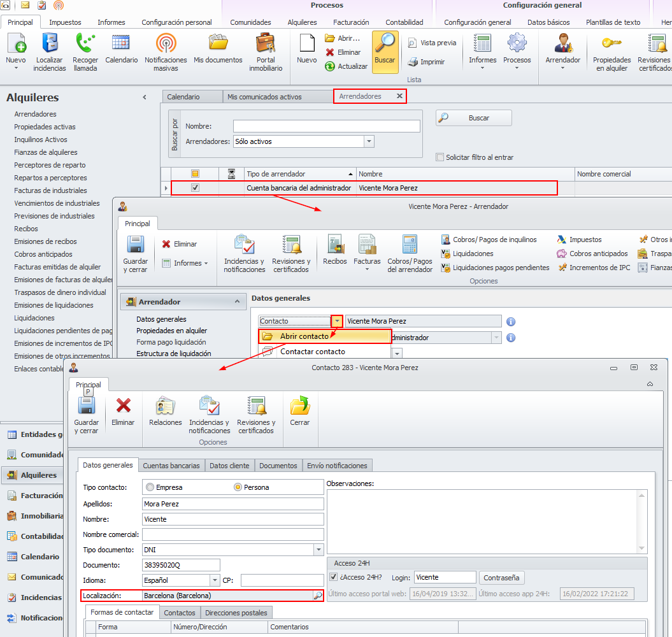Uncheck the Vicente Mora Perez row checkbox

click(195, 187)
